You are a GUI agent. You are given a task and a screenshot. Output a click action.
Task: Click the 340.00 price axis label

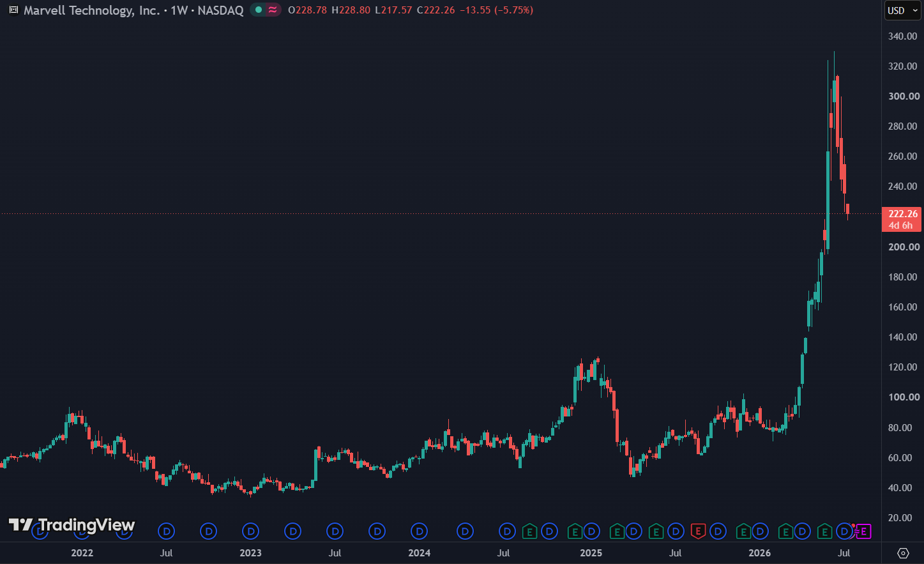[x=904, y=36]
